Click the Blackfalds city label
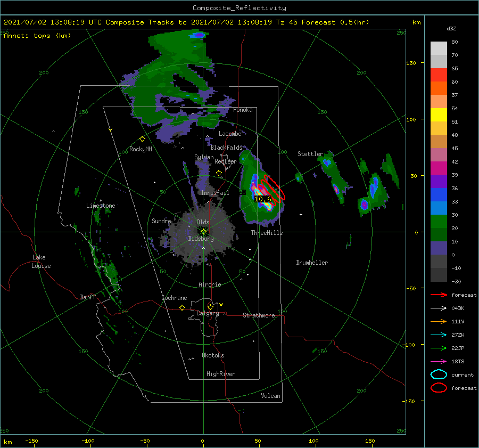Viewport: 479px width, 448px height. tap(226, 148)
